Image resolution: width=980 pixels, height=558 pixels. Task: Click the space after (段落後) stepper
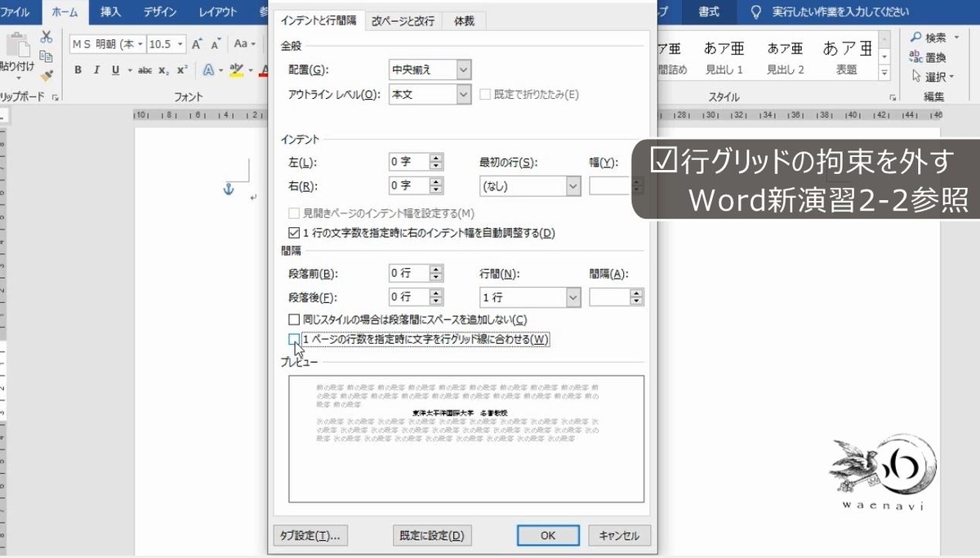coord(436,297)
